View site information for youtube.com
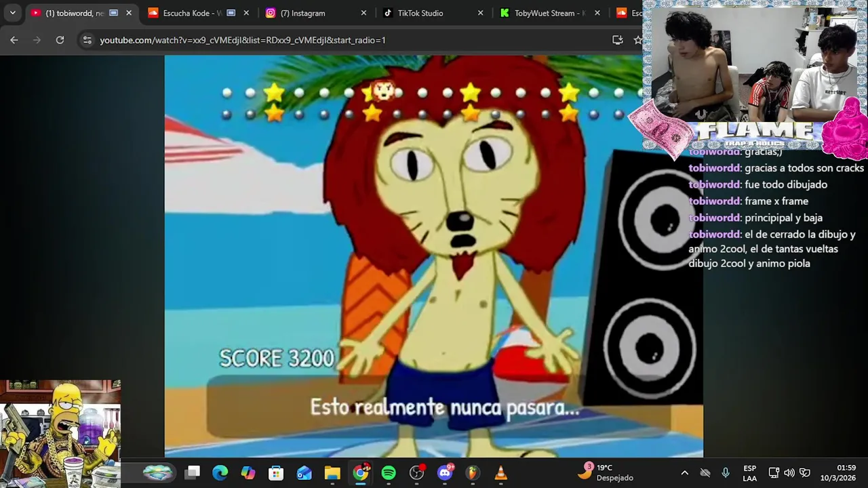The image size is (868, 488). click(x=87, y=40)
